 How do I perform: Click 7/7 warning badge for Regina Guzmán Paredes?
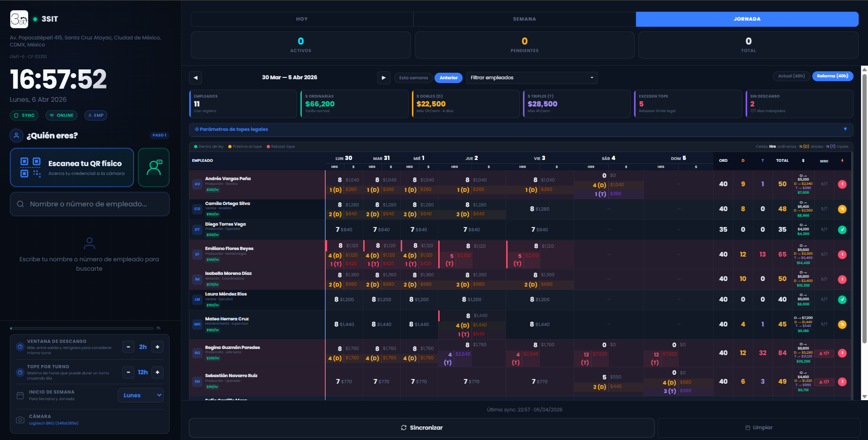point(824,353)
